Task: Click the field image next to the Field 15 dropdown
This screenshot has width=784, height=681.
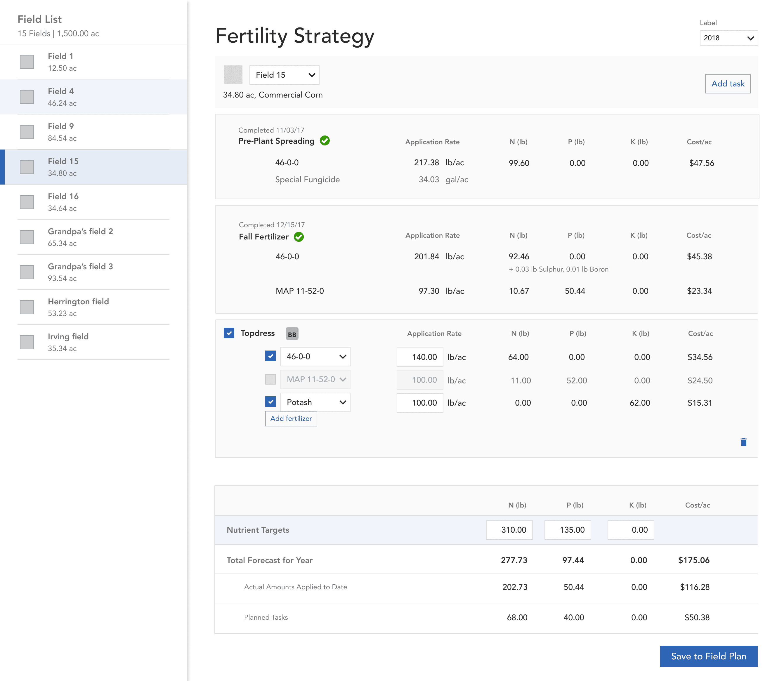Action: point(233,75)
